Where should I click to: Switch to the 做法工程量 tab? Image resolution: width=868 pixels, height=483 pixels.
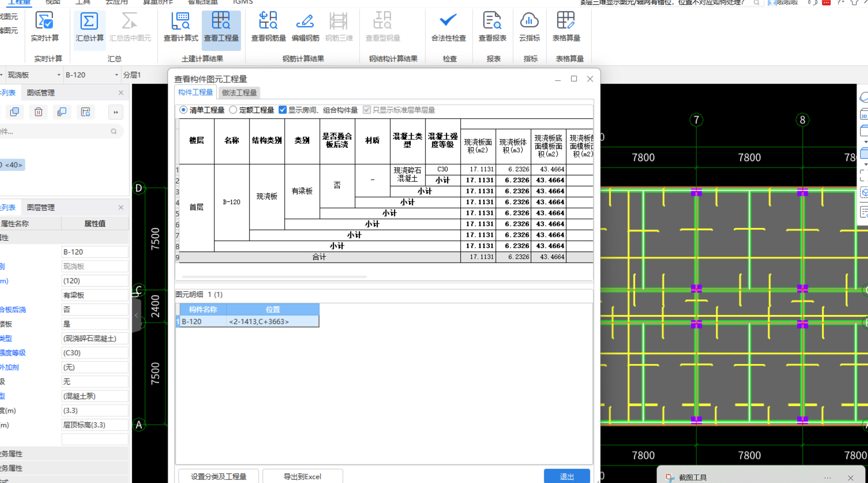pos(239,93)
